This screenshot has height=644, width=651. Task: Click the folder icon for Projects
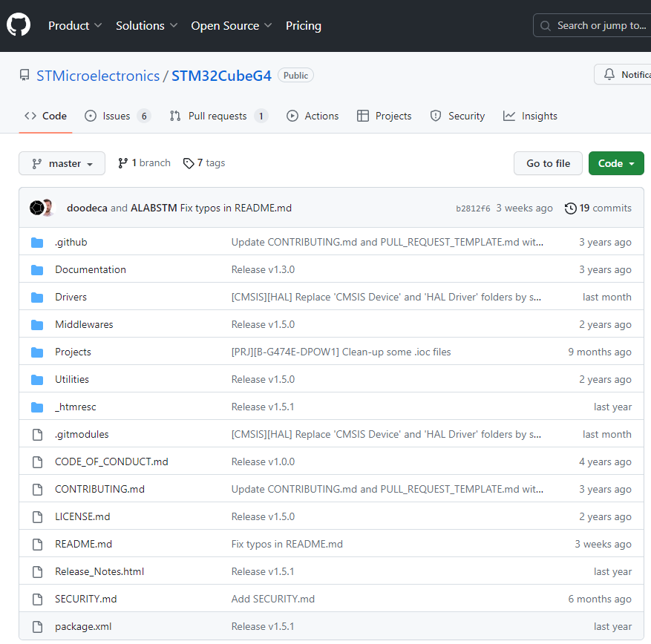click(37, 352)
